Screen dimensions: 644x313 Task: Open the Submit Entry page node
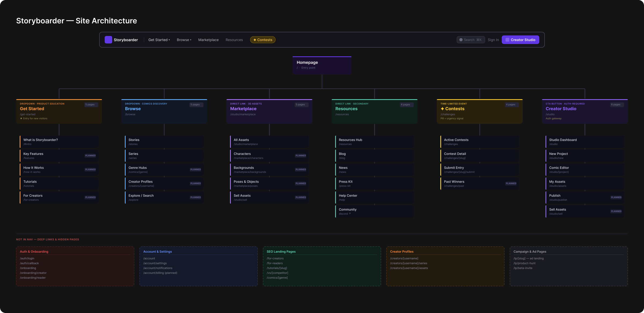(x=480, y=170)
